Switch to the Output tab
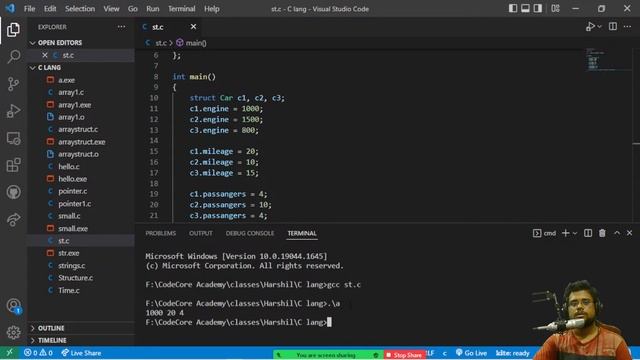 click(x=201, y=233)
